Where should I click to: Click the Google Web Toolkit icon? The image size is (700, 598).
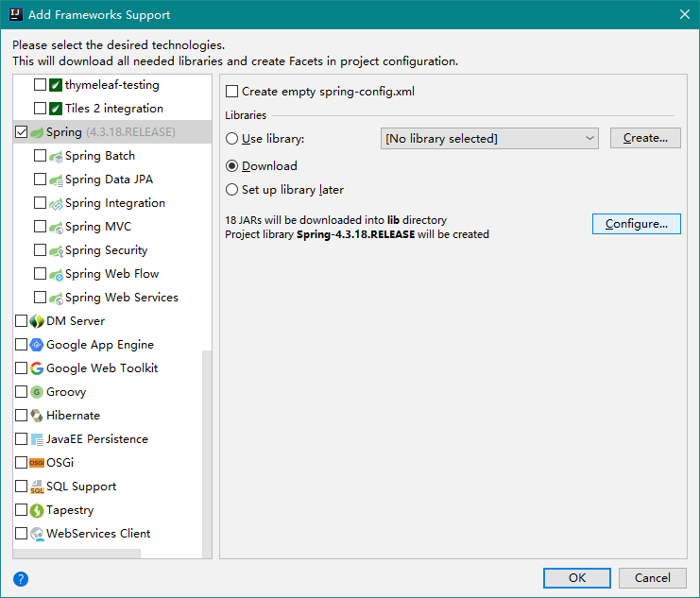(38, 368)
